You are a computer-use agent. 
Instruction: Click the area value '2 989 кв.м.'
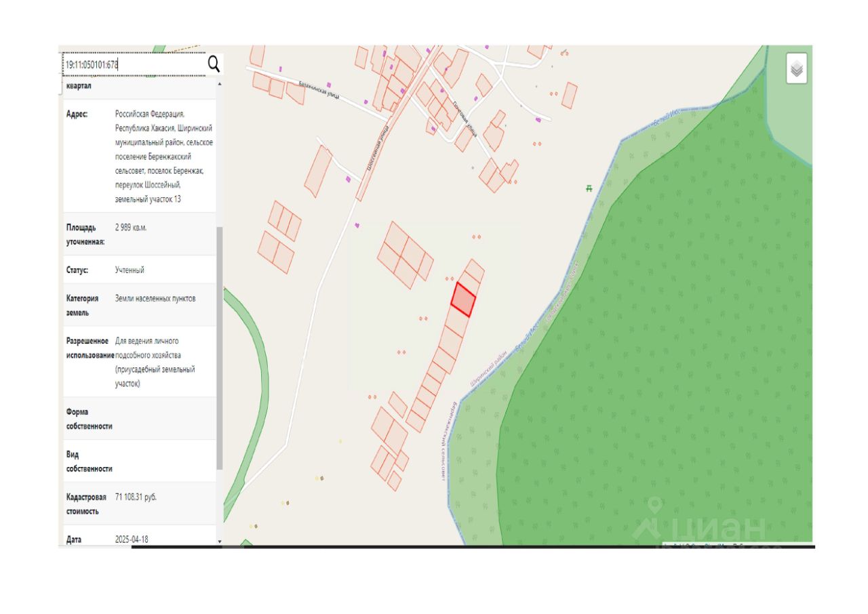coord(131,228)
